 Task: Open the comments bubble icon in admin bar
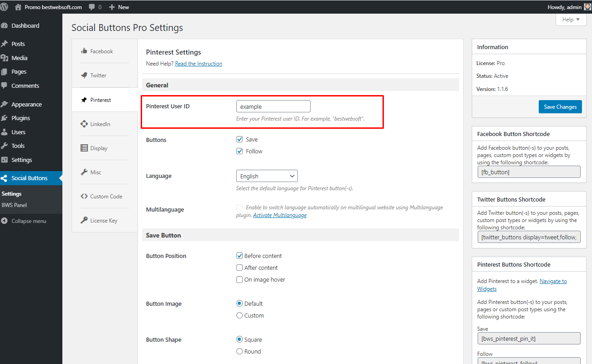(x=92, y=7)
